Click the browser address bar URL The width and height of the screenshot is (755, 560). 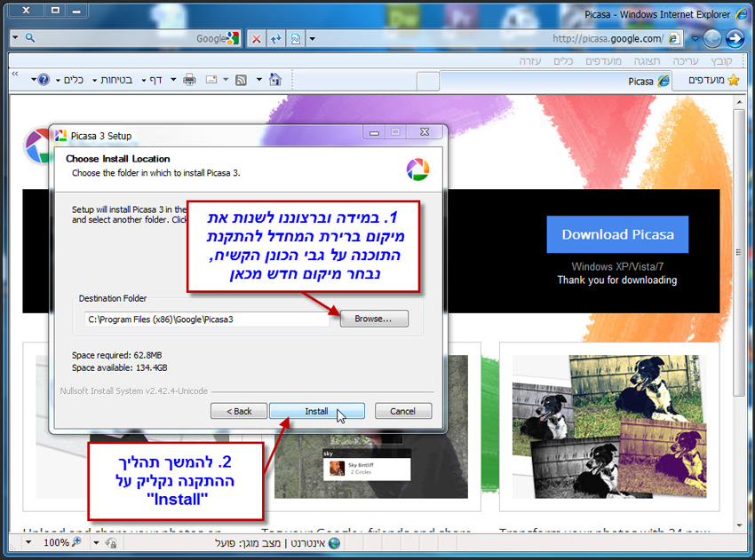608,38
